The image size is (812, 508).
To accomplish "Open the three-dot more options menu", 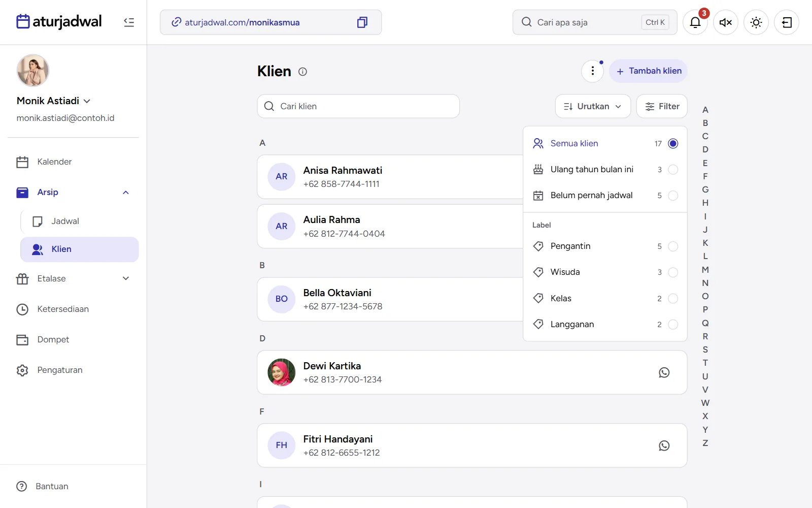I will (x=592, y=71).
